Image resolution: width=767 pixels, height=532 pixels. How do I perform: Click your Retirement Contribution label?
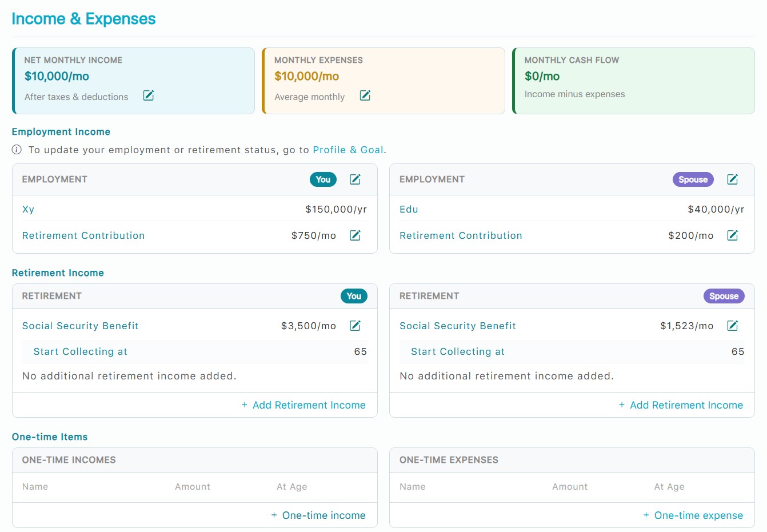coord(83,235)
